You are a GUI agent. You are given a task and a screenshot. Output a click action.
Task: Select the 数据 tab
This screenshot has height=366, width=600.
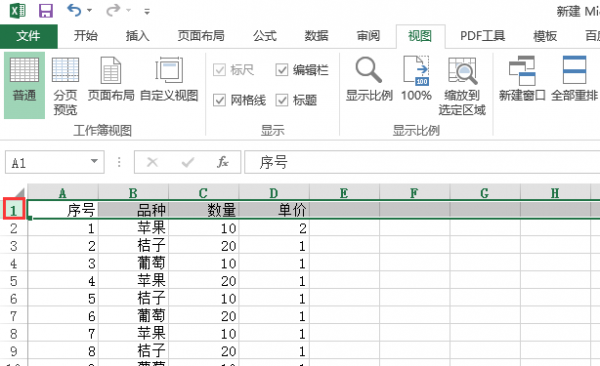click(316, 36)
